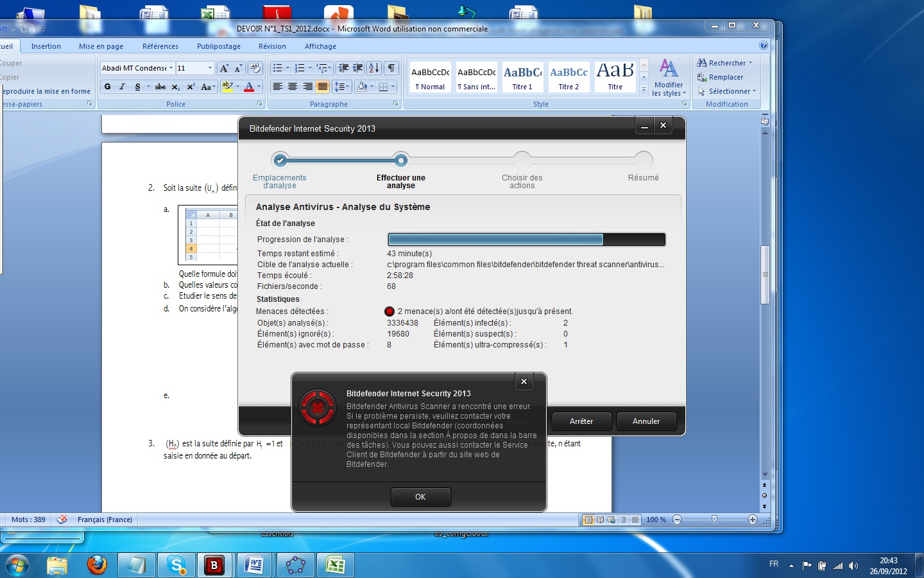Click the 100 % zoom level
The image size is (924, 578).
click(656, 520)
